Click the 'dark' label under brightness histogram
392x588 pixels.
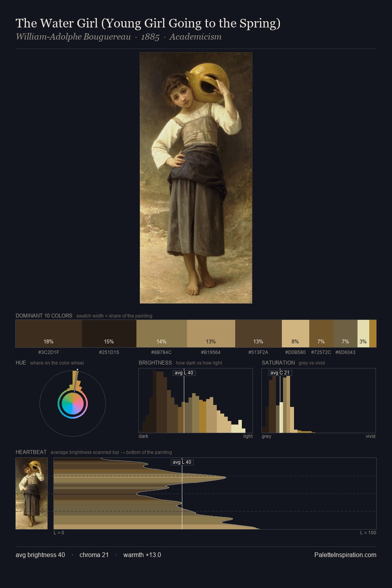point(143,436)
